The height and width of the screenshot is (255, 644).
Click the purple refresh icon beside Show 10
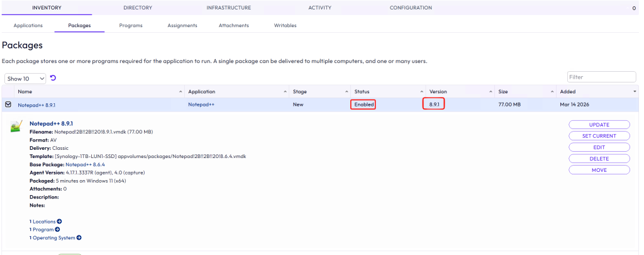pos(53,77)
